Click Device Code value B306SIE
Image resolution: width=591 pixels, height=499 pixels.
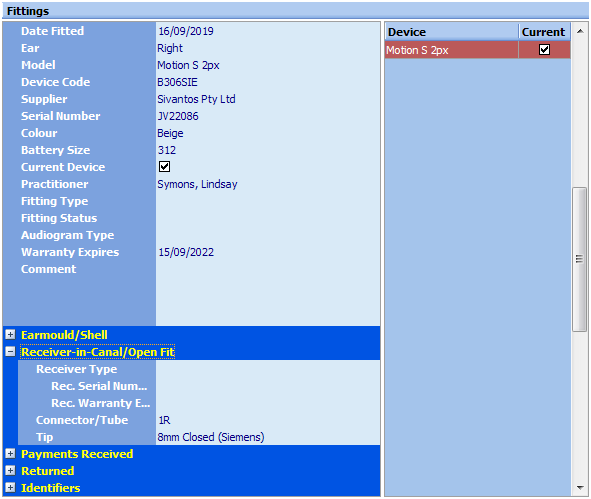tap(177, 82)
